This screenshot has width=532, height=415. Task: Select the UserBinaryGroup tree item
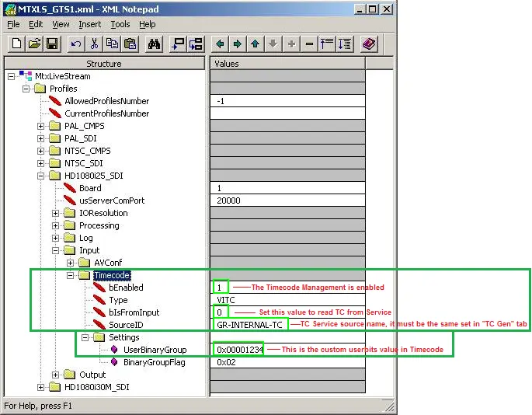click(155, 350)
